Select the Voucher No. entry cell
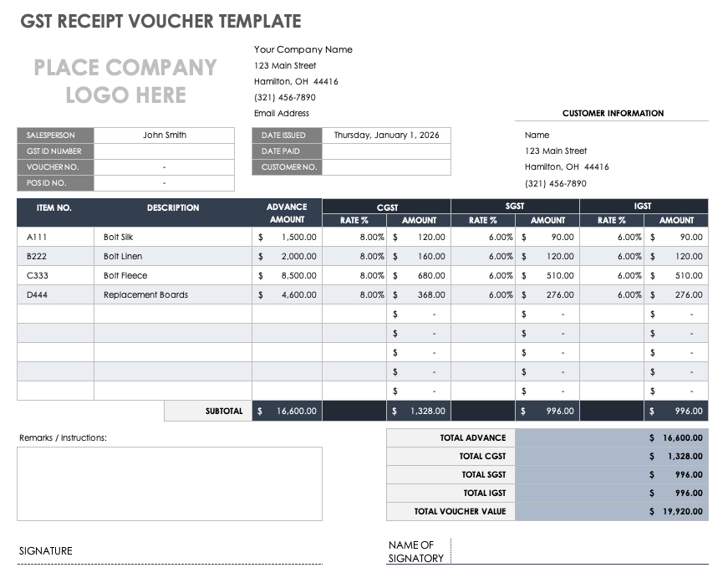728x583 pixels. click(164, 166)
